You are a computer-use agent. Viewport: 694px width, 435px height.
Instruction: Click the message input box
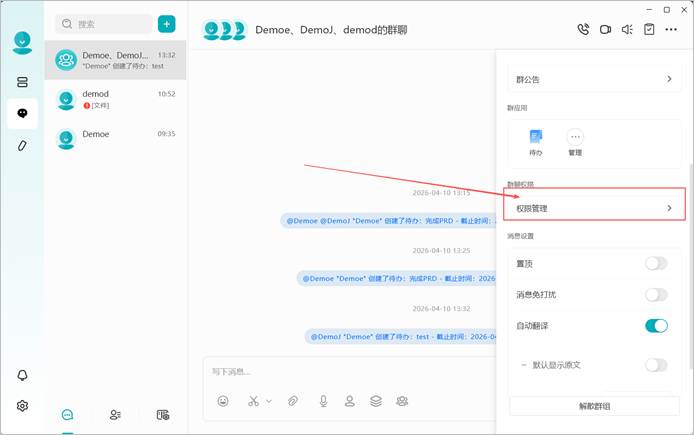350,372
